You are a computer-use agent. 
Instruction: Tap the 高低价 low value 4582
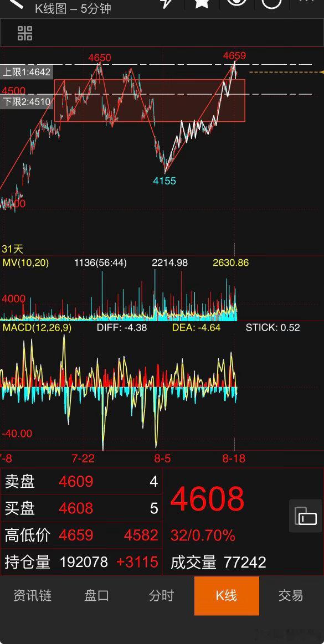coord(141,535)
